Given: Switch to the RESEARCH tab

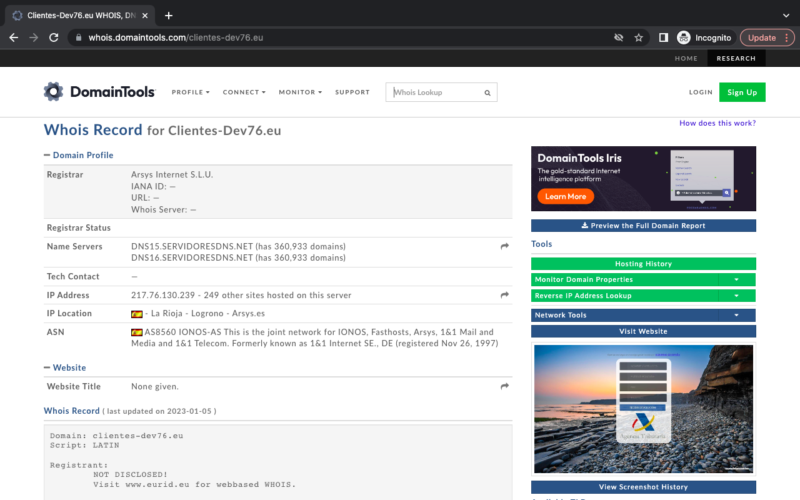Looking at the screenshot, I should pos(736,59).
